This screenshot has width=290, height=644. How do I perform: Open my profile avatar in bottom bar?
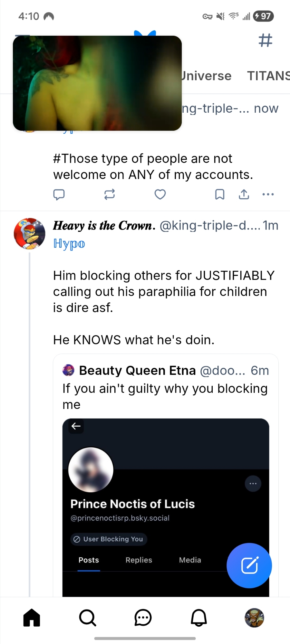[x=254, y=618]
